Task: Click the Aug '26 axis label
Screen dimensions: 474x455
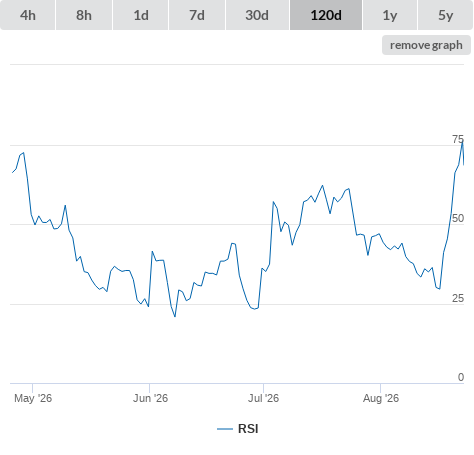Action: tap(381, 398)
